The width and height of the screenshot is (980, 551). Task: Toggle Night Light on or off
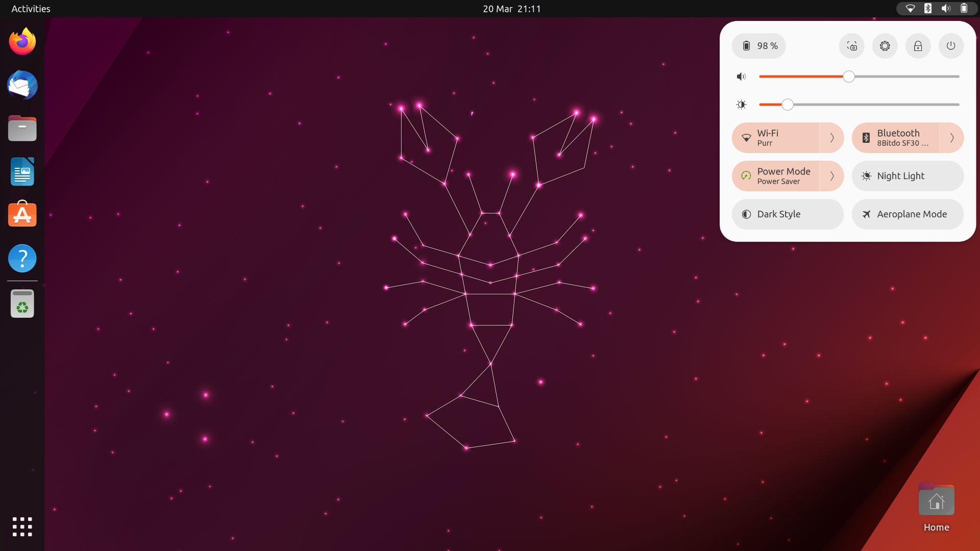908,176
